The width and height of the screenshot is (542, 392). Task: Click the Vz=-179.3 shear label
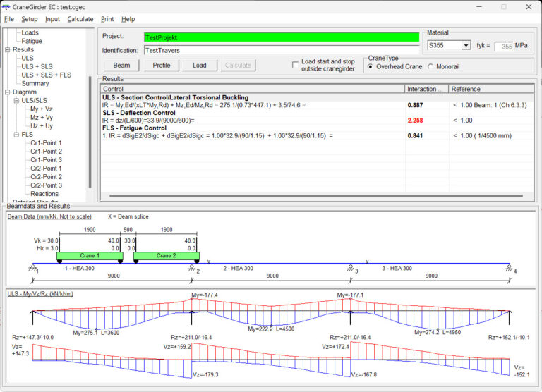pos(205,375)
